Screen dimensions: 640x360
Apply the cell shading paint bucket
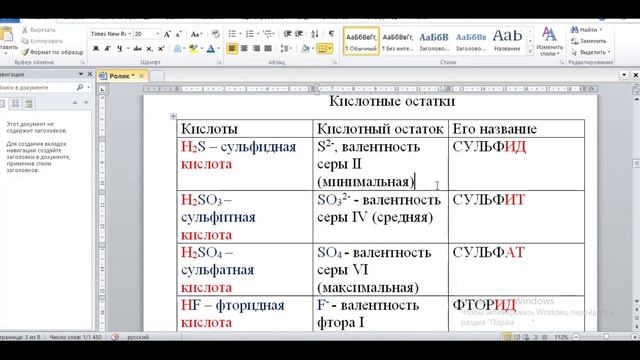tap(305, 49)
